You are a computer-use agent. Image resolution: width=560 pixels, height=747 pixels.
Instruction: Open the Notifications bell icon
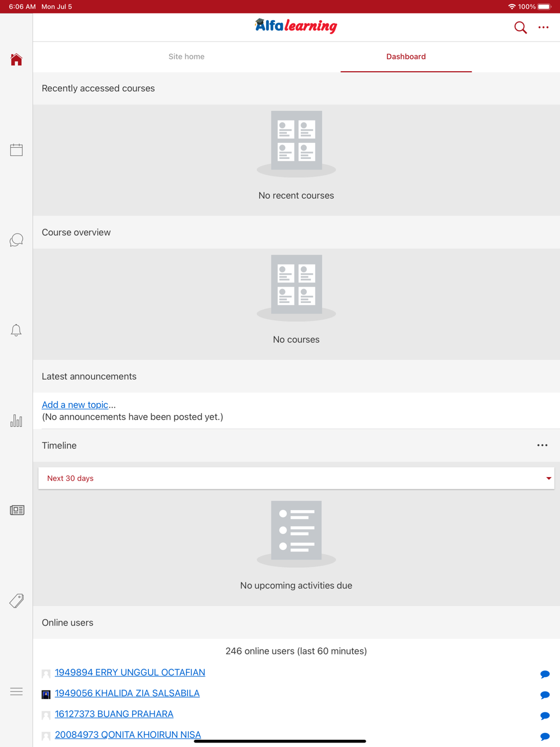[16, 330]
